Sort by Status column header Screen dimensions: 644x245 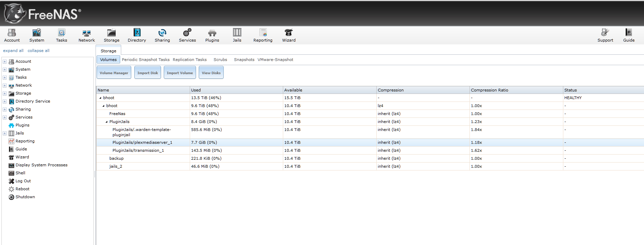[x=603, y=90]
